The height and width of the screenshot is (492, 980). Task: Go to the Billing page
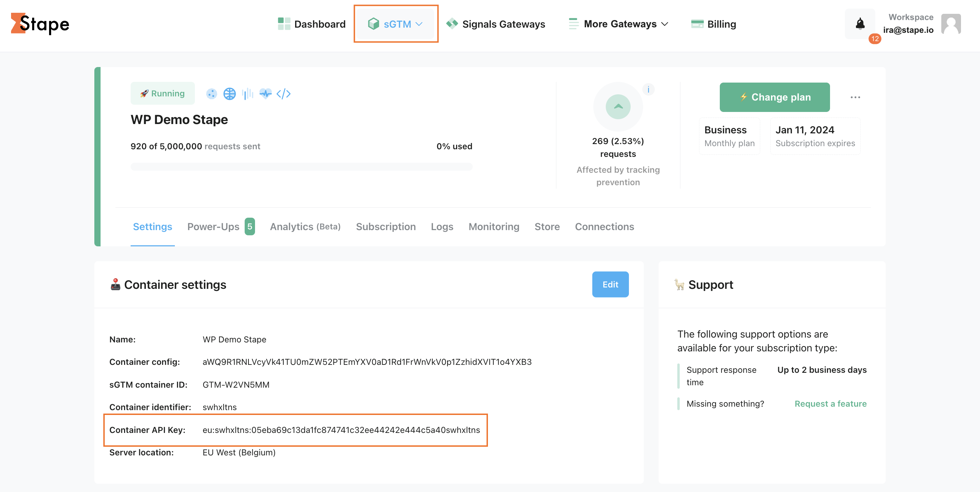click(x=714, y=24)
